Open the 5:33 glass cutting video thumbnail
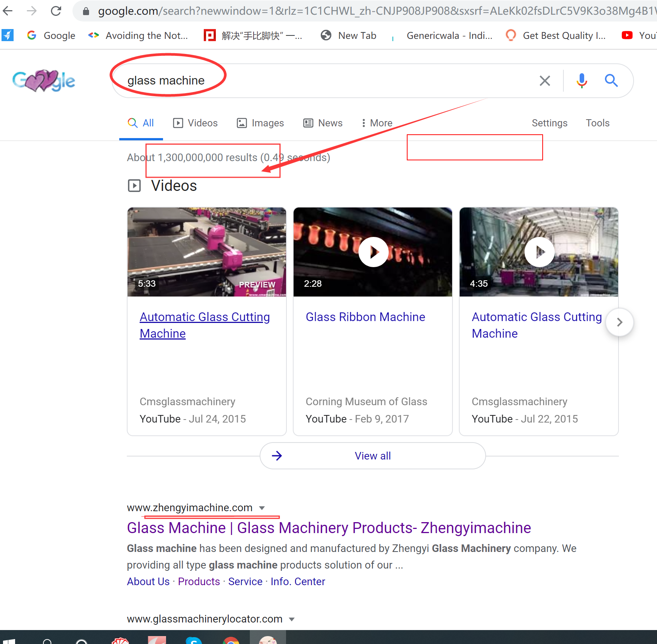 207,252
